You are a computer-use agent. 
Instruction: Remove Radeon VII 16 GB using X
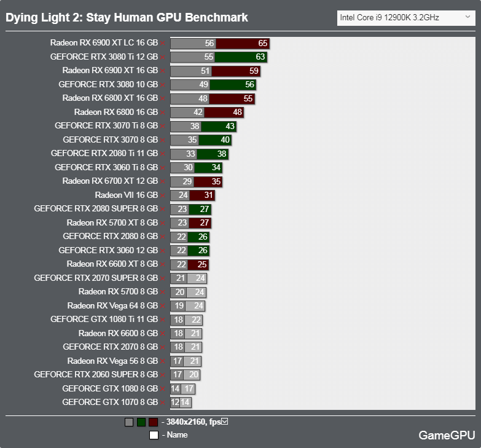click(163, 195)
